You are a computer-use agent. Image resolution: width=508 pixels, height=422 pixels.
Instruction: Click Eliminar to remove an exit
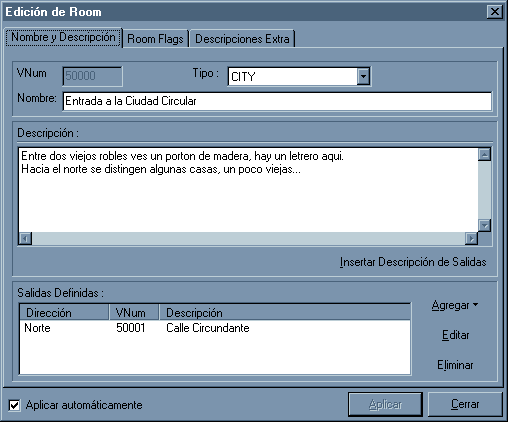tap(455, 365)
